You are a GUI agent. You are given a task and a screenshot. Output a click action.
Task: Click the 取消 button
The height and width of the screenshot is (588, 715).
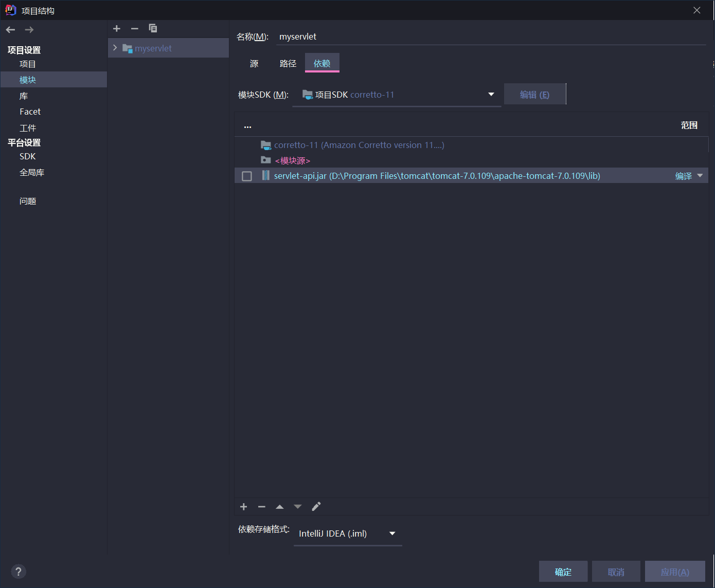[x=616, y=572]
